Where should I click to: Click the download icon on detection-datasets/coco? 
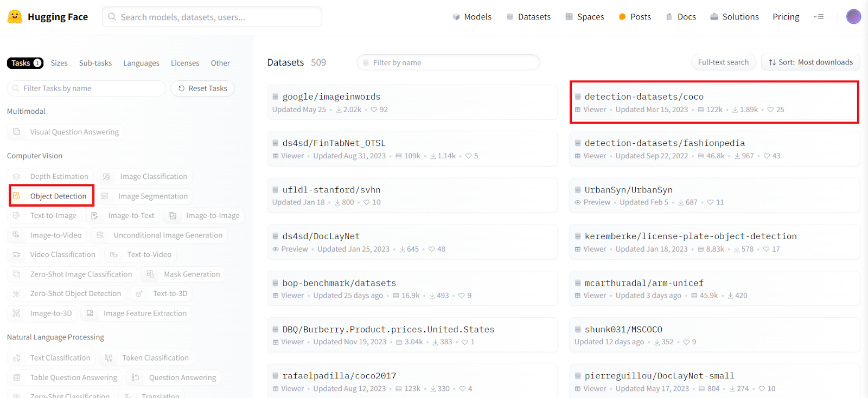pos(735,110)
